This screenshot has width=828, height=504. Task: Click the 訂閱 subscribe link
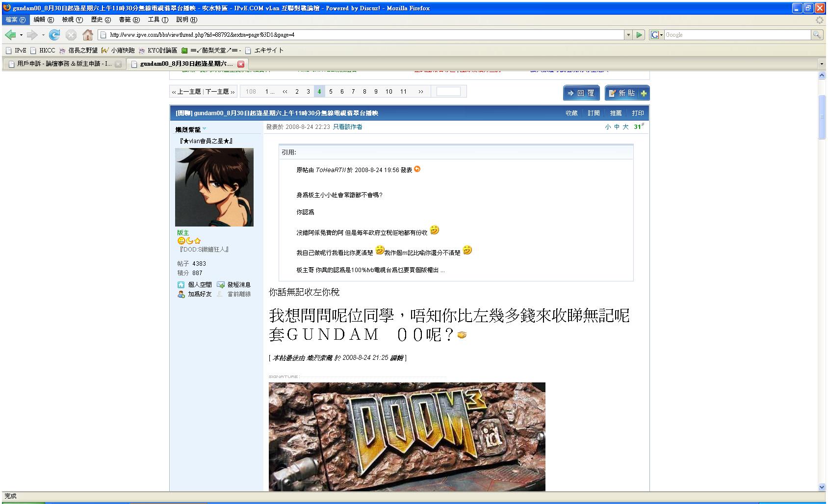[x=594, y=113]
